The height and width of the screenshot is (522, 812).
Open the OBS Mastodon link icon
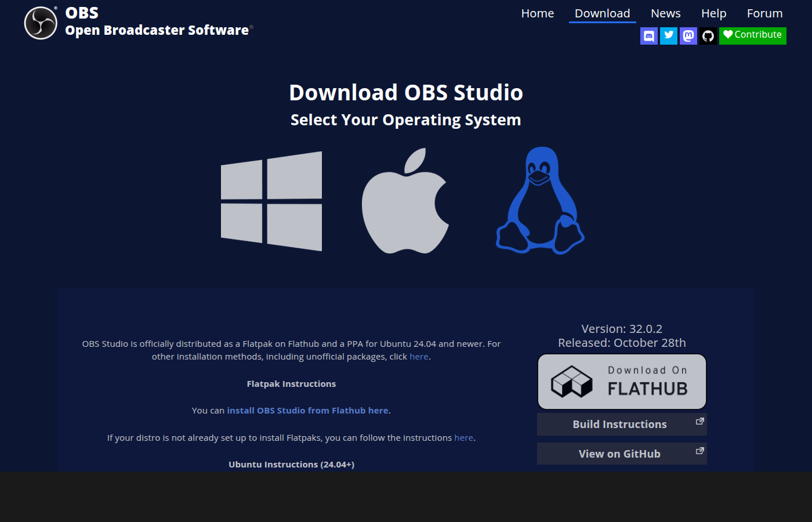tap(688, 36)
